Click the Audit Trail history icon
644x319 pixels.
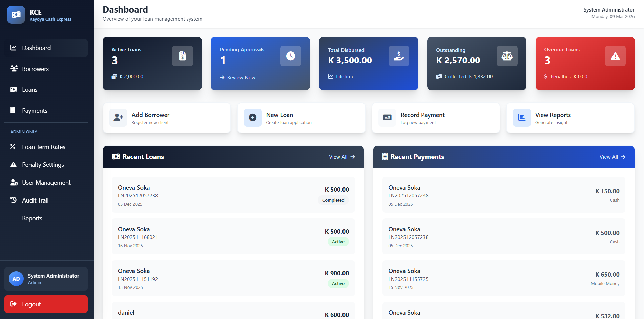(13, 200)
